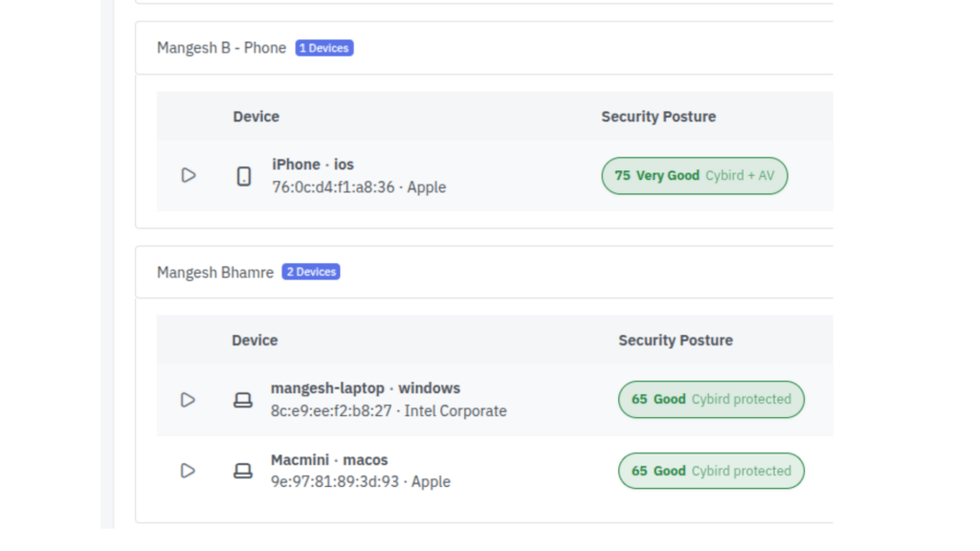
Task: Select the 'Mangesh Bhamre' group header
Action: 215,273
